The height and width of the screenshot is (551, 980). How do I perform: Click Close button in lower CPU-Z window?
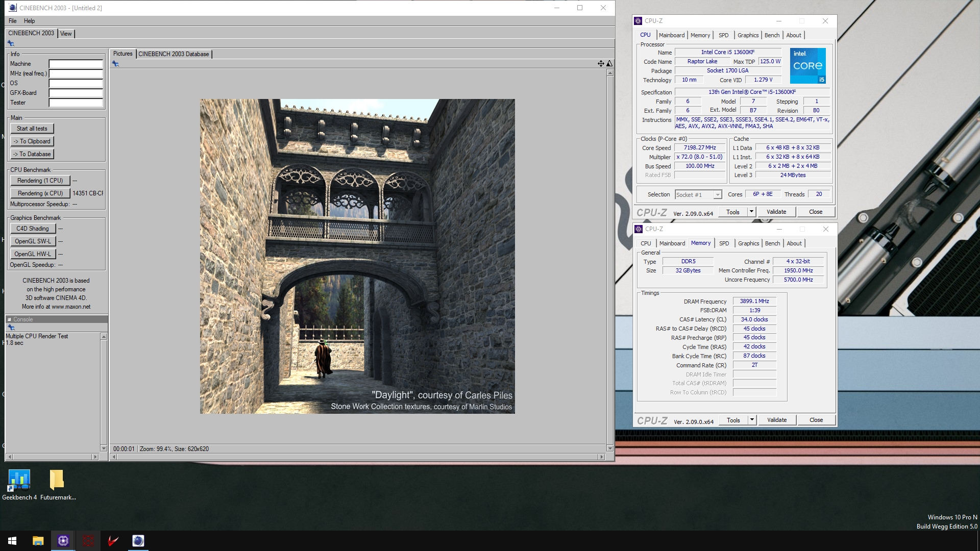tap(816, 420)
